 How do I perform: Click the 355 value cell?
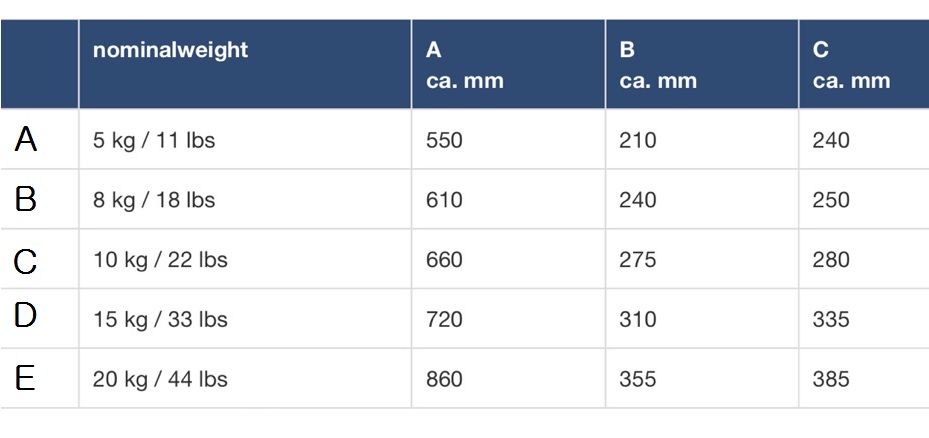(x=638, y=380)
